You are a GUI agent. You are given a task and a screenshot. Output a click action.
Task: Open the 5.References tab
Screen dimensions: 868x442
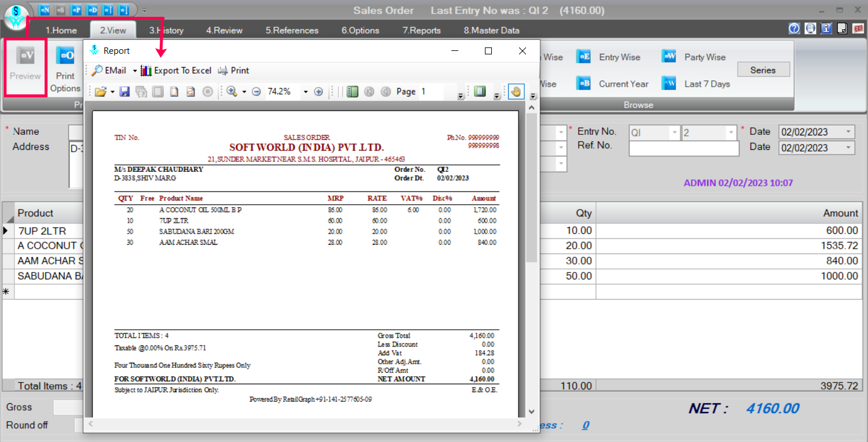[x=292, y=30]
